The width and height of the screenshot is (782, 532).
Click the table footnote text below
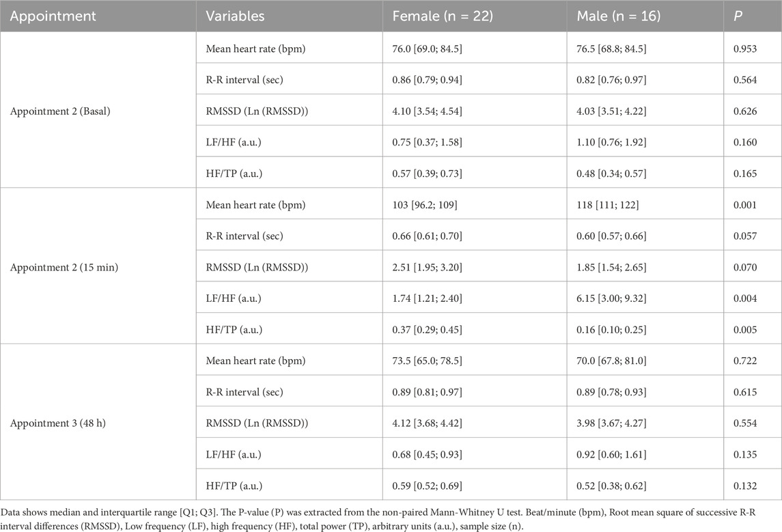tap(382, 515)
